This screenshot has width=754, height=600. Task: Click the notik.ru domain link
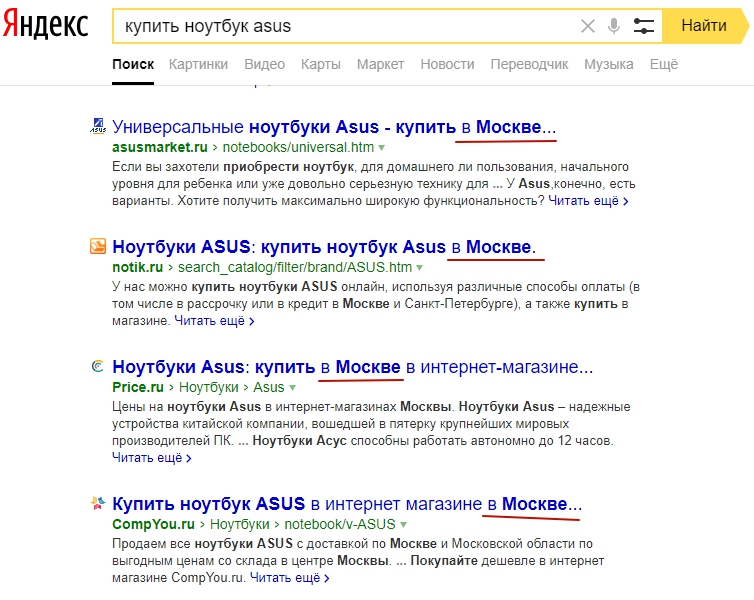[138, 267]
